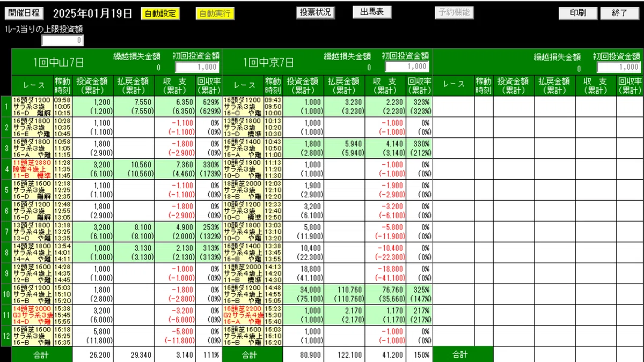The image size is (644, 362).
Task: Select Nakayama payout cell 7,550
Action: tap(134, 107)
